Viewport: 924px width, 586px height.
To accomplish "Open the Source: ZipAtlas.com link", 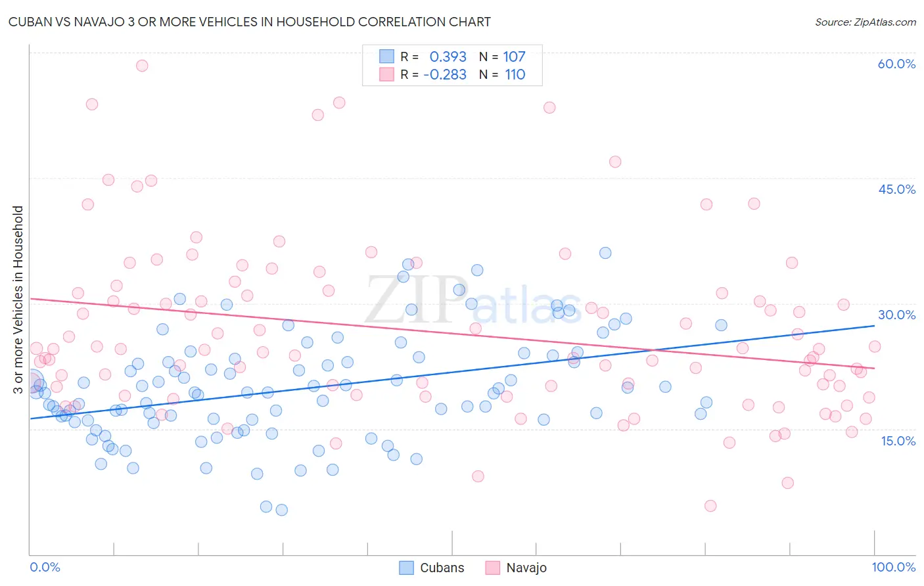I will pos(866,22).
